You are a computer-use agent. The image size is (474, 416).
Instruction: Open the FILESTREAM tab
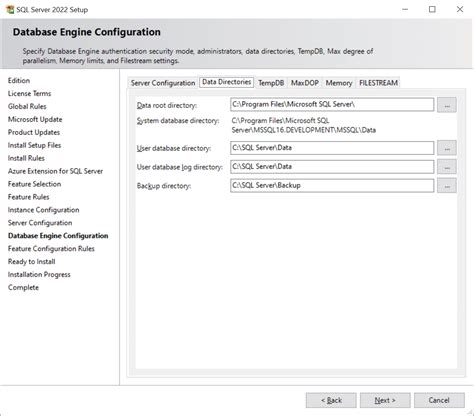pos(378,83)
